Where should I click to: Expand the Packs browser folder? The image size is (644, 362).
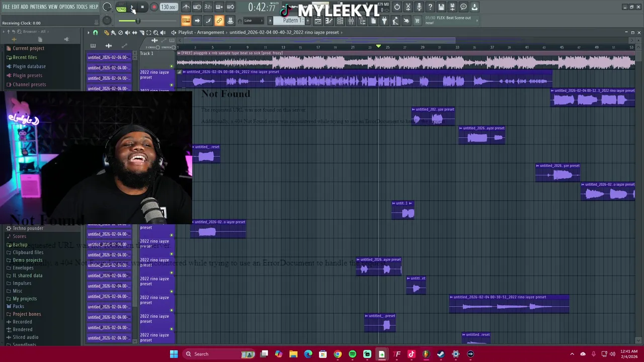(x=18, y=306)
